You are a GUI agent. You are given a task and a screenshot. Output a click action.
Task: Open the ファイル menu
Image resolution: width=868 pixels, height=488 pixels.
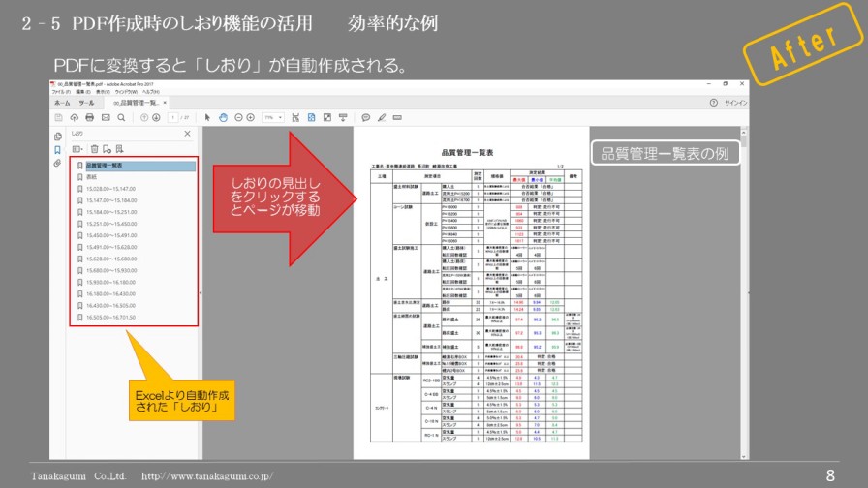(x=59, y=92)
